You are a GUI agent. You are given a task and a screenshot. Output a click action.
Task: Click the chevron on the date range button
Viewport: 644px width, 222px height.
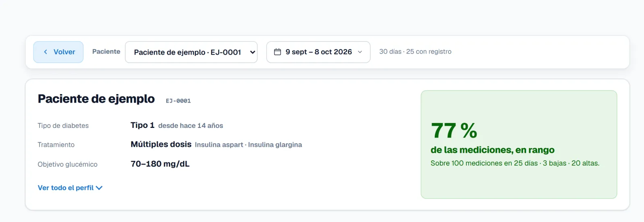coord(360,52)
